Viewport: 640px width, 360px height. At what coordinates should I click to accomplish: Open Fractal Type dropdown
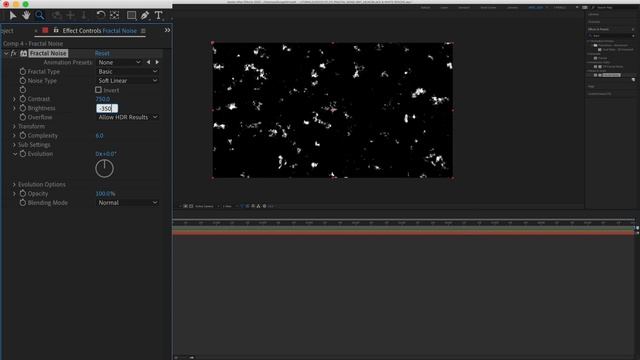pos(127,71)
